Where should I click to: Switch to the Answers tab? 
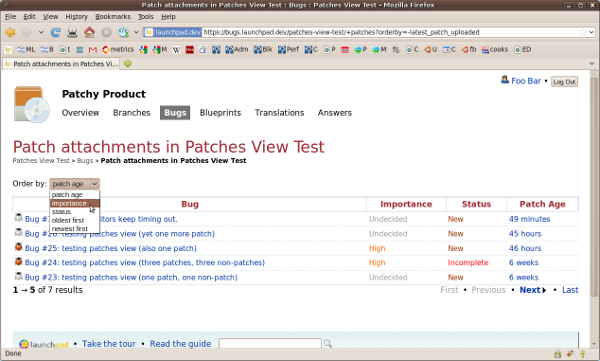click(x=334, y=113)
